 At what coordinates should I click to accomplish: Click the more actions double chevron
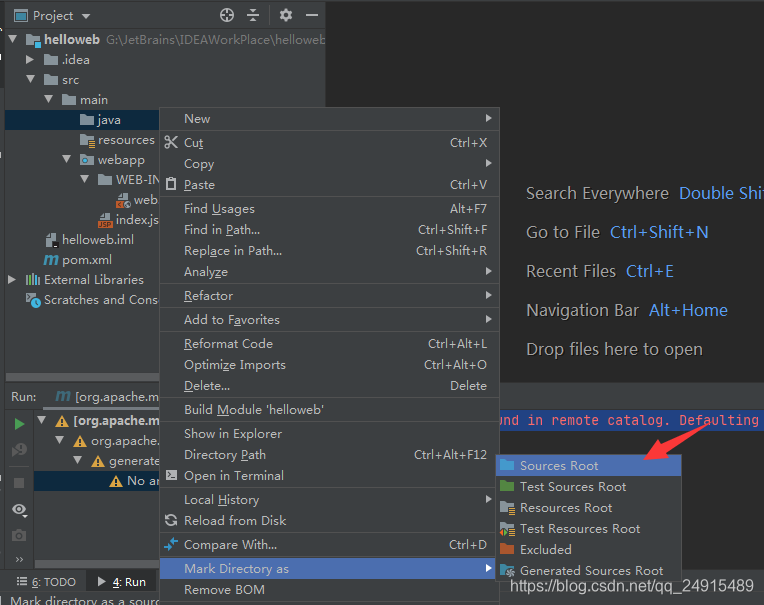tap(19, 559)
